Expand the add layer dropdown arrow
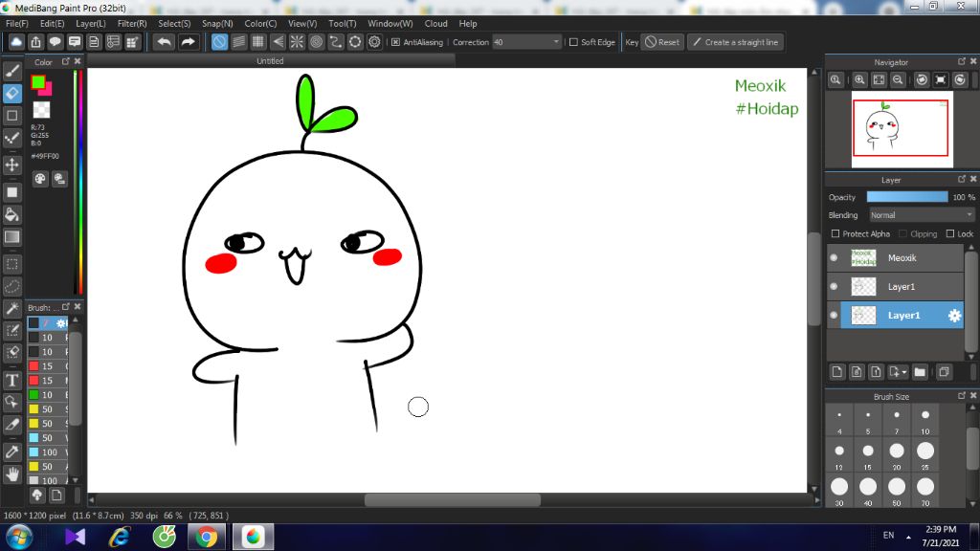 tap(903, 372)
